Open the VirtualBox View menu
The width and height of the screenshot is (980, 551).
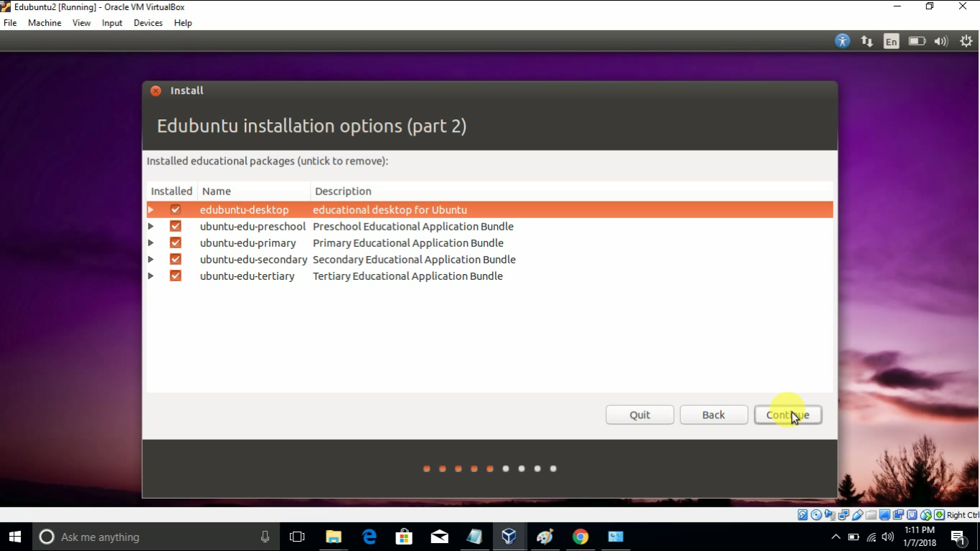(x=82, y=23)
